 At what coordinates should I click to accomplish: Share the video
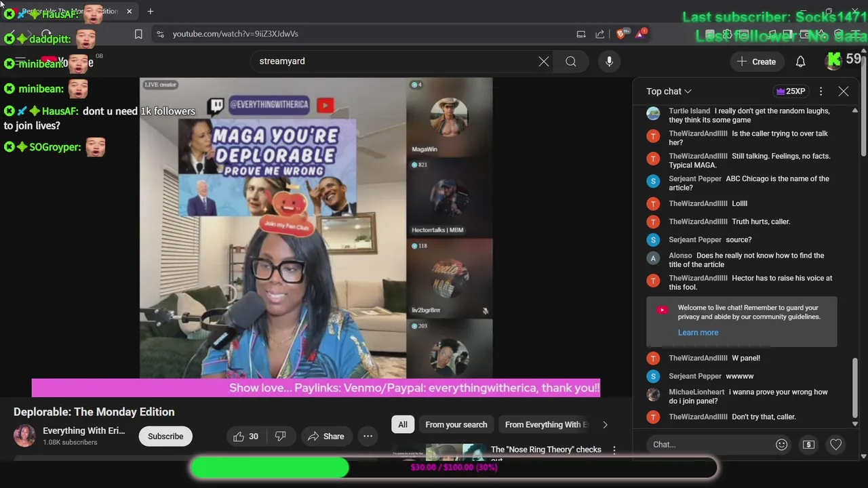tap(325, 436)
